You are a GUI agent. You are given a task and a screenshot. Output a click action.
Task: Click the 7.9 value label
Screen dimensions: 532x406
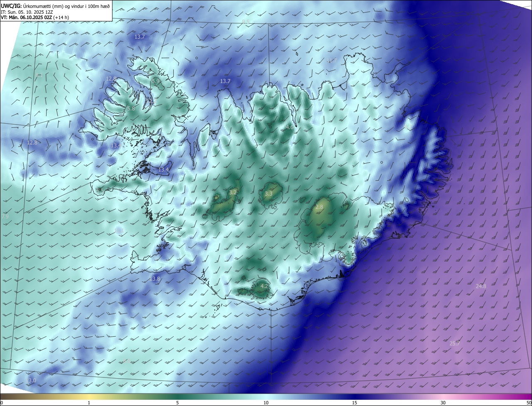(5, 217)
